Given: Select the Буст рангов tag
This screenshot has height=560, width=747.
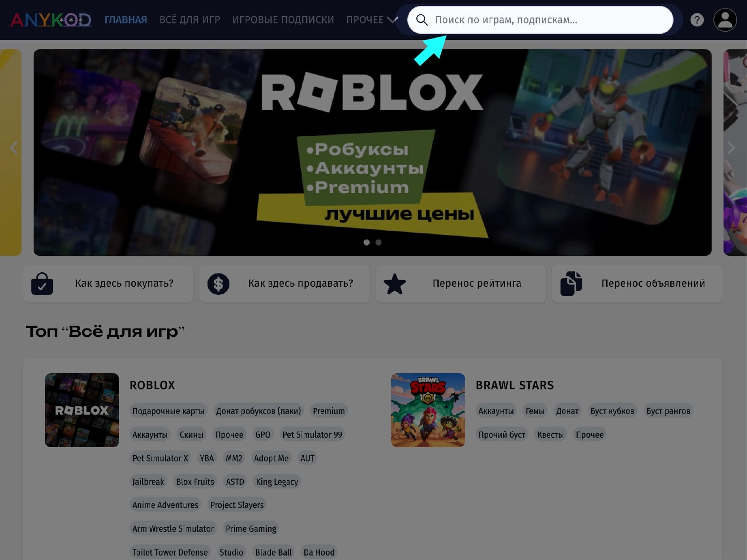Looking at the screenshot, I should (x=668, y=411).
